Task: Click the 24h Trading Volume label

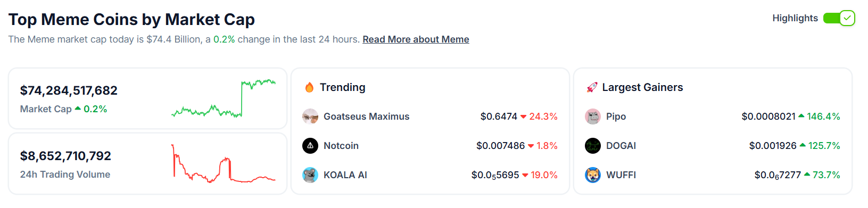Action: point(65,174)
